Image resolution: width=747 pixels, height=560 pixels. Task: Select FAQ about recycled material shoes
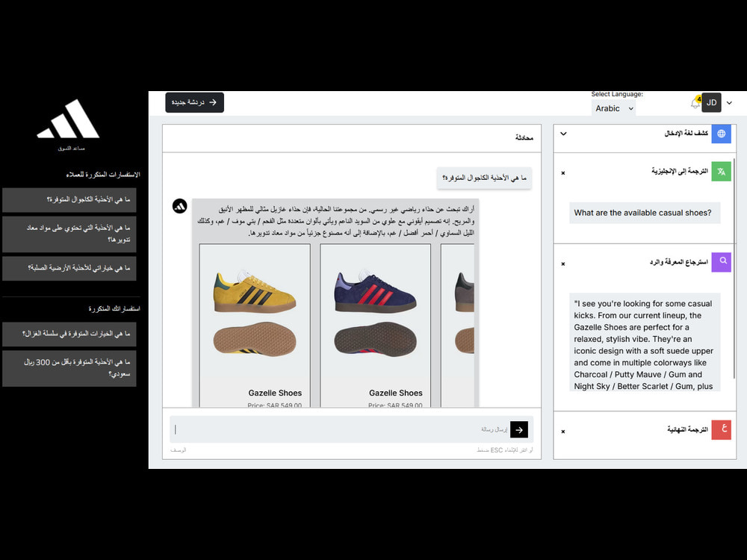click(69, 234)
